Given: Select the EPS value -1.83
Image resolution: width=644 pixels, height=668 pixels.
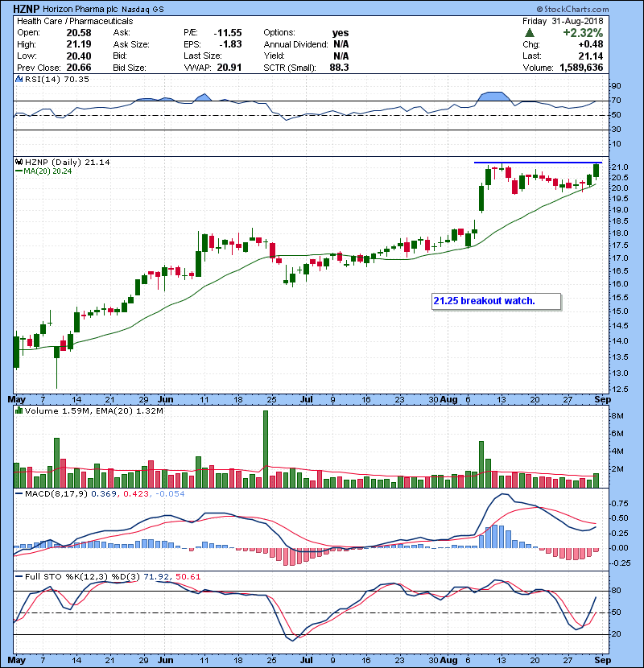Looking at the screenshot, I should pyautogui.click(x=230, y=44).
